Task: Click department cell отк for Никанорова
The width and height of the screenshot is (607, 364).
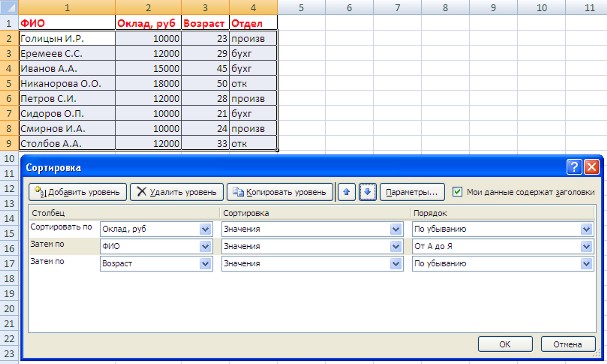Action: click(x=253, y=83)
